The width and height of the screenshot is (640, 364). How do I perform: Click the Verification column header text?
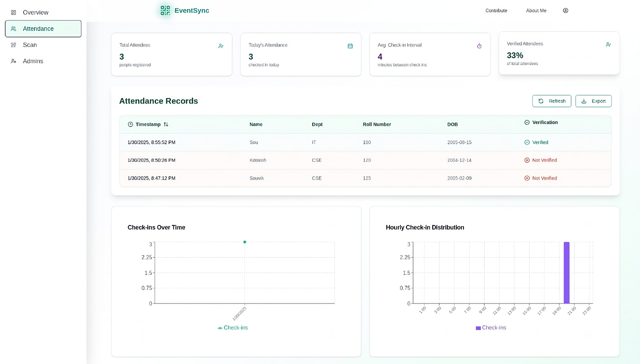coord(545,122)
